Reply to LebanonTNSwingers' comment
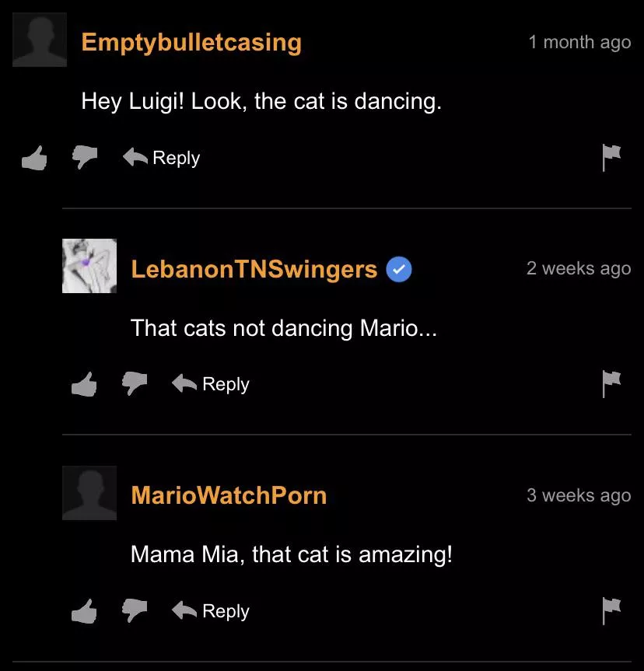The image size is (644, 671). click(x=211, y=384)
